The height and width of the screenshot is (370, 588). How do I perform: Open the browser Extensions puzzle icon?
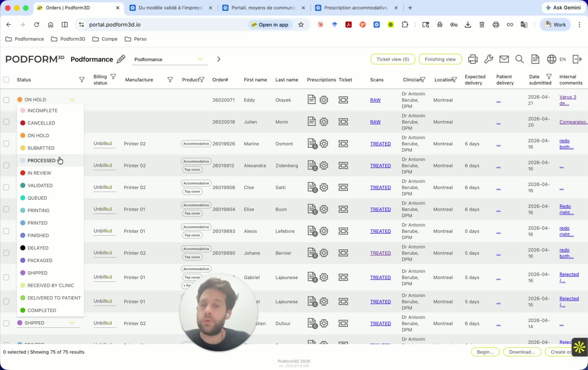click(x=405, y=25)
